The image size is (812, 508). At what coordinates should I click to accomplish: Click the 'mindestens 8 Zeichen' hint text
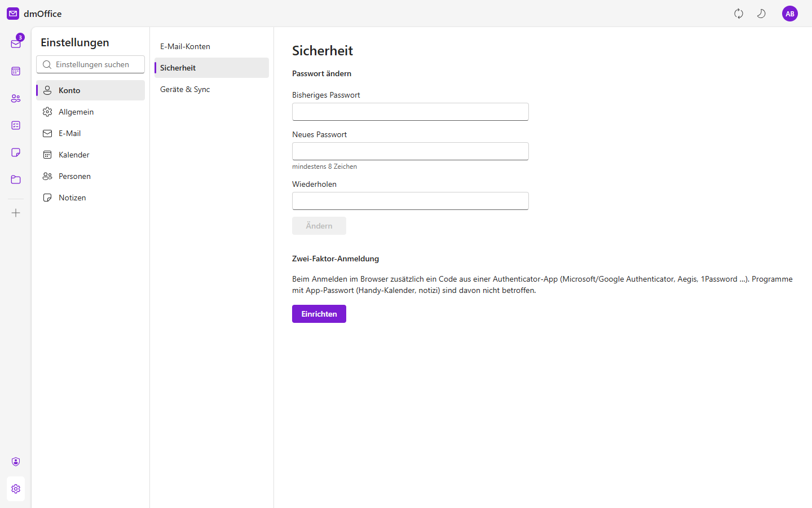pos(324,167)
